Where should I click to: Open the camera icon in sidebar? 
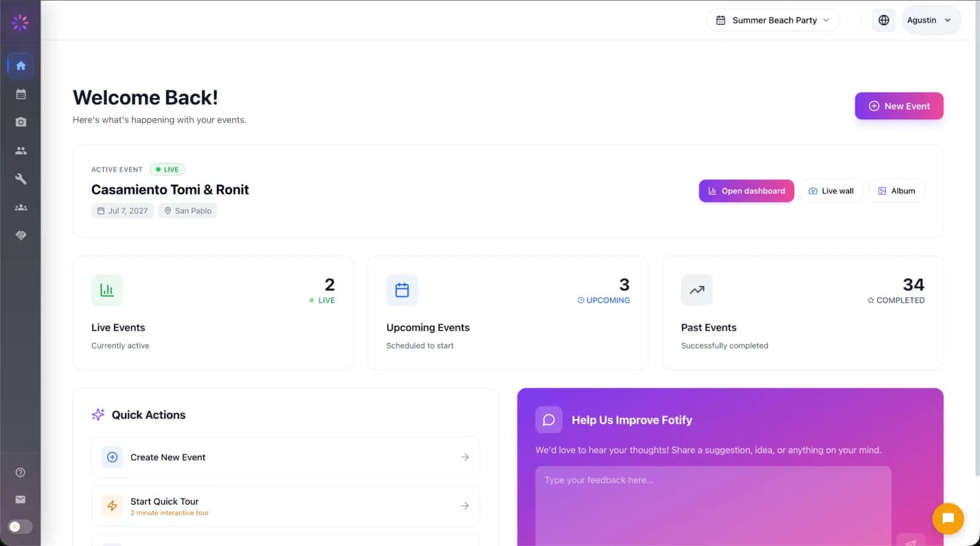click(20, 122)
